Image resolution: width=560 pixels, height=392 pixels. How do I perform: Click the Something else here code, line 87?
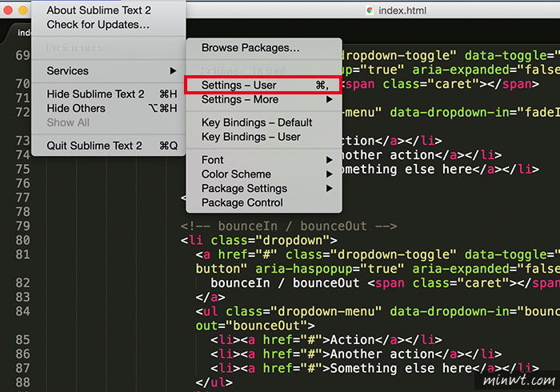coord(374,368)
